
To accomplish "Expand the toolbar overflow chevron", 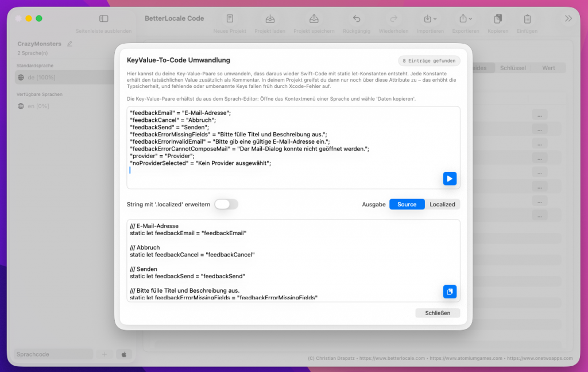I will point(568,18).
